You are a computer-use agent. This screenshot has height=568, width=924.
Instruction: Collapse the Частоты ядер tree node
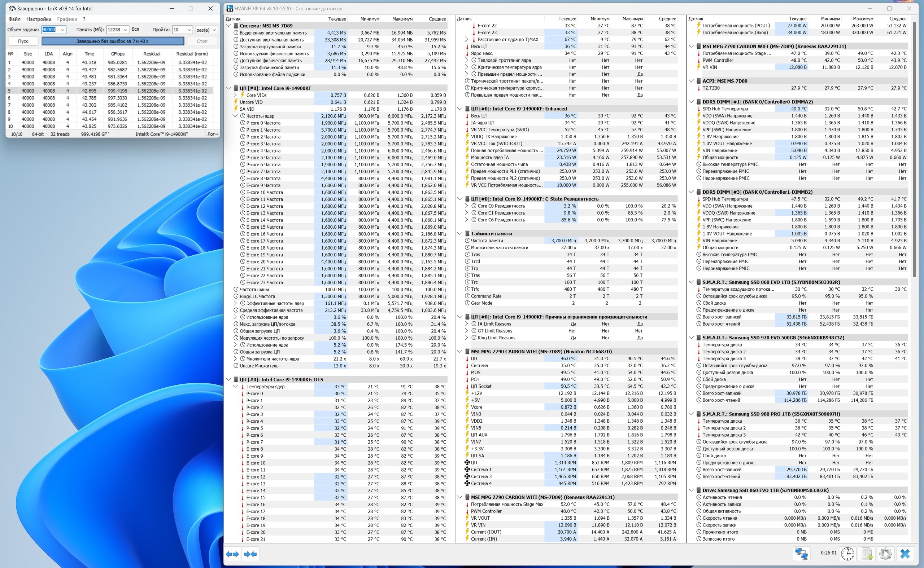pos(235,116)
